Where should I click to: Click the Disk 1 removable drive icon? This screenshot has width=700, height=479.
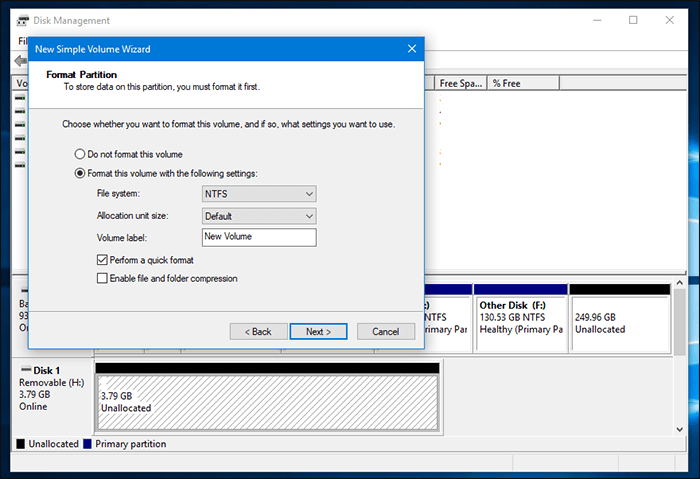24,370
